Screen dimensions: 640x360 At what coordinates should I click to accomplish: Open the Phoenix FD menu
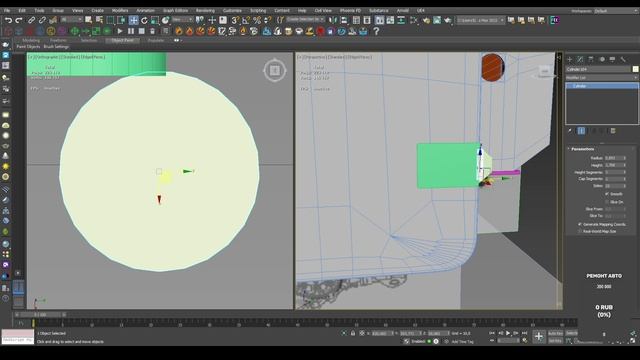click(350, 11)
